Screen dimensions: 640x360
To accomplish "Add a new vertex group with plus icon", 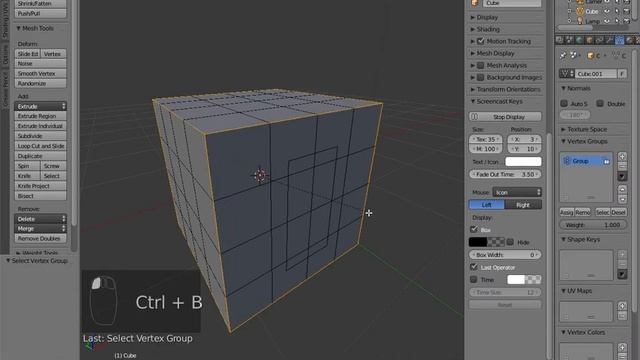I will pos(622,156).
